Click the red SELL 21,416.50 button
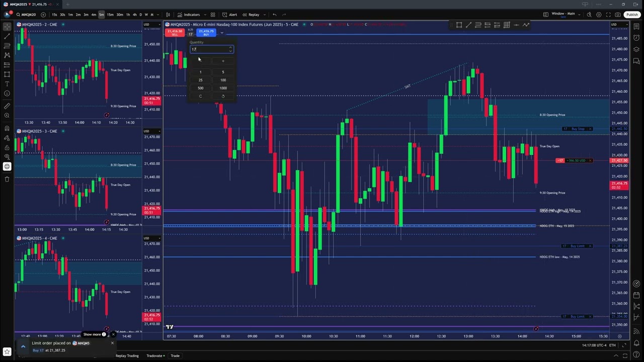This screenshot has height=362, width=644. coord(175,33)
